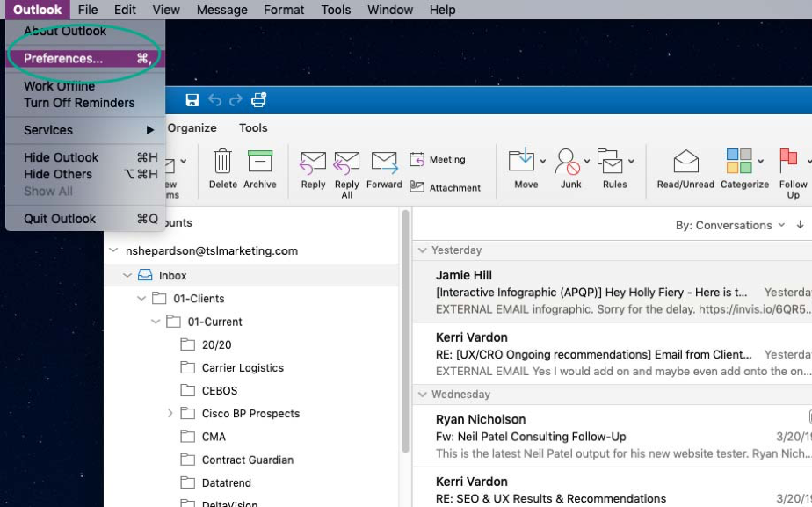Viewport: 812px width, 507px height.
Task: Click the Junk icon
Action: pos(567,162)
